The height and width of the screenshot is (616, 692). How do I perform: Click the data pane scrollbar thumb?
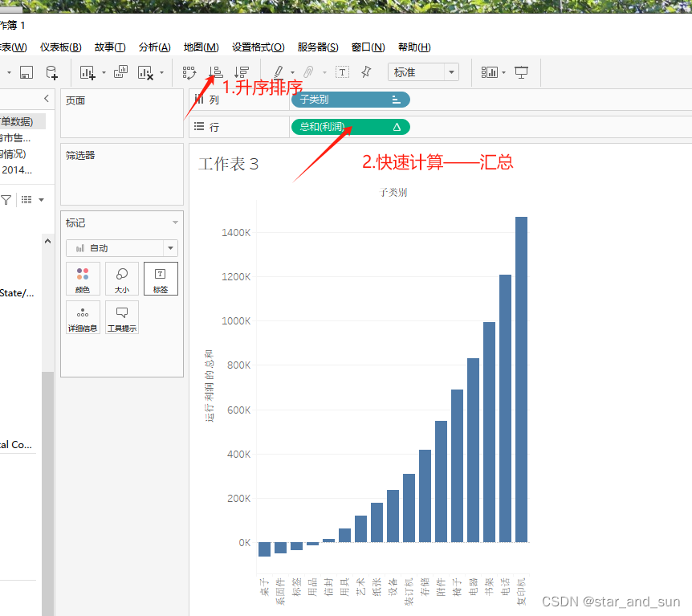(x=47, y=494)
